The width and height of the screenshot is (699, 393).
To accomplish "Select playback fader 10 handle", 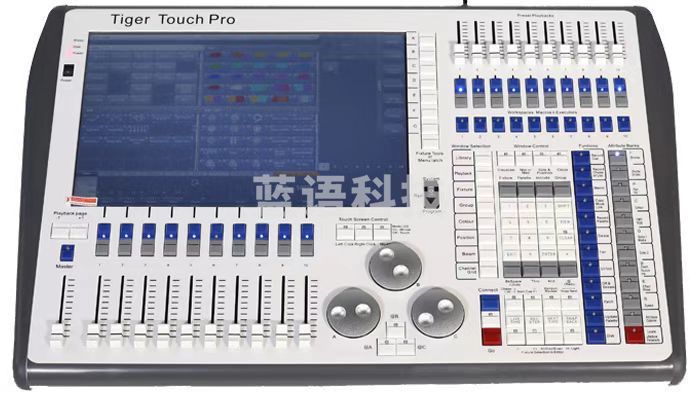I will coord(304,335).
